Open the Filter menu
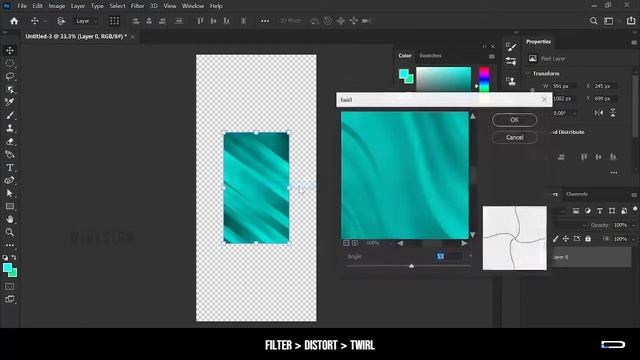 [x=137, y=6]
